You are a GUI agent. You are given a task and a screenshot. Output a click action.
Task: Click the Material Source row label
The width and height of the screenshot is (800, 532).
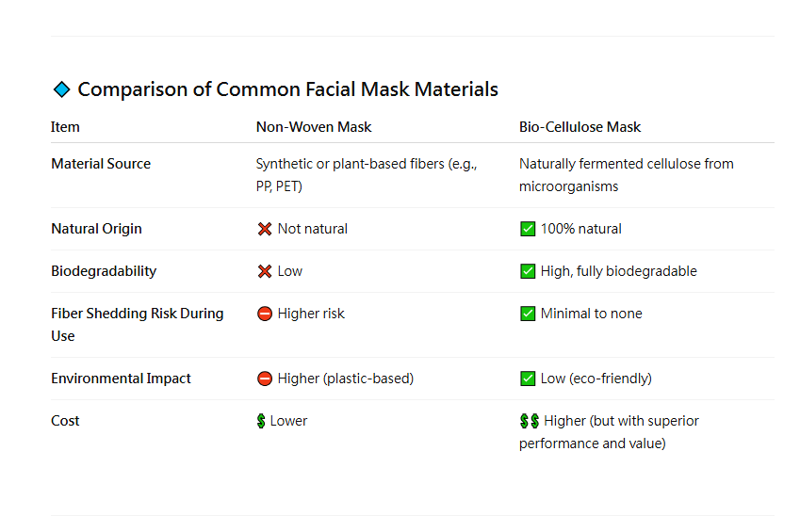tap(101, 164)
